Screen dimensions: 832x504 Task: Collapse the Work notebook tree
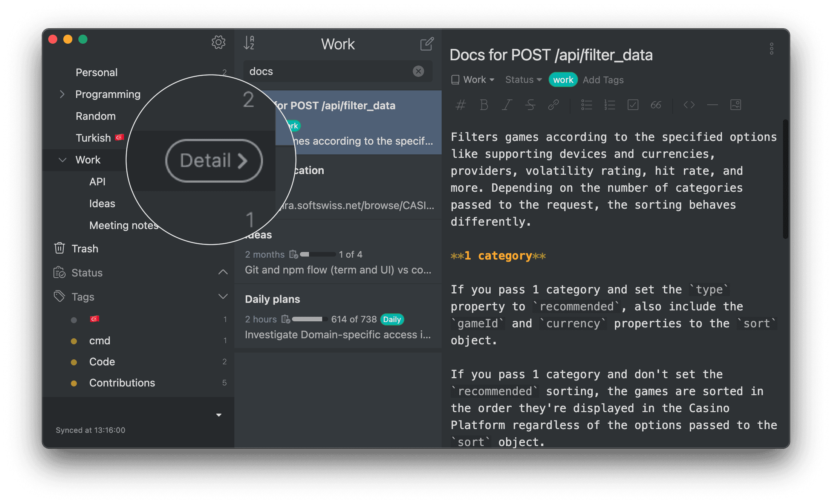[x=63, y=160]
